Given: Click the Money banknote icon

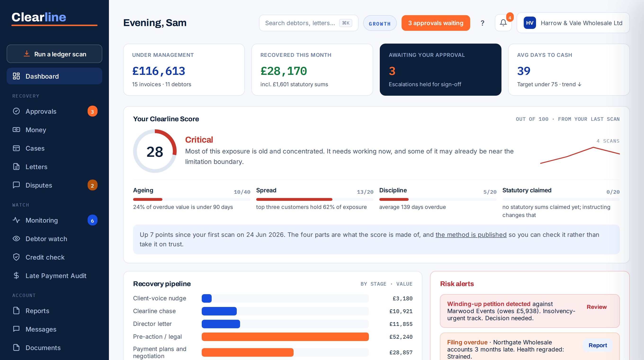Looking at the screenshot, I should (x=16, y=130).
